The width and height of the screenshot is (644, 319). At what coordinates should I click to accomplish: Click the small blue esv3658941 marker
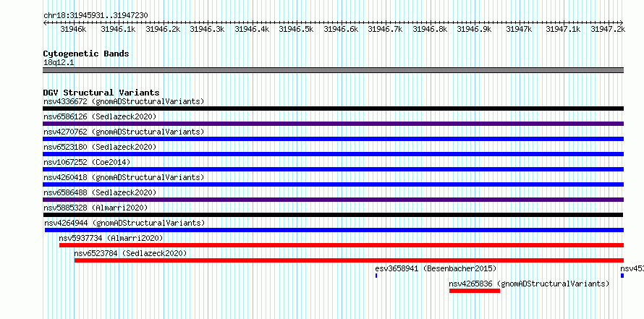376,276
